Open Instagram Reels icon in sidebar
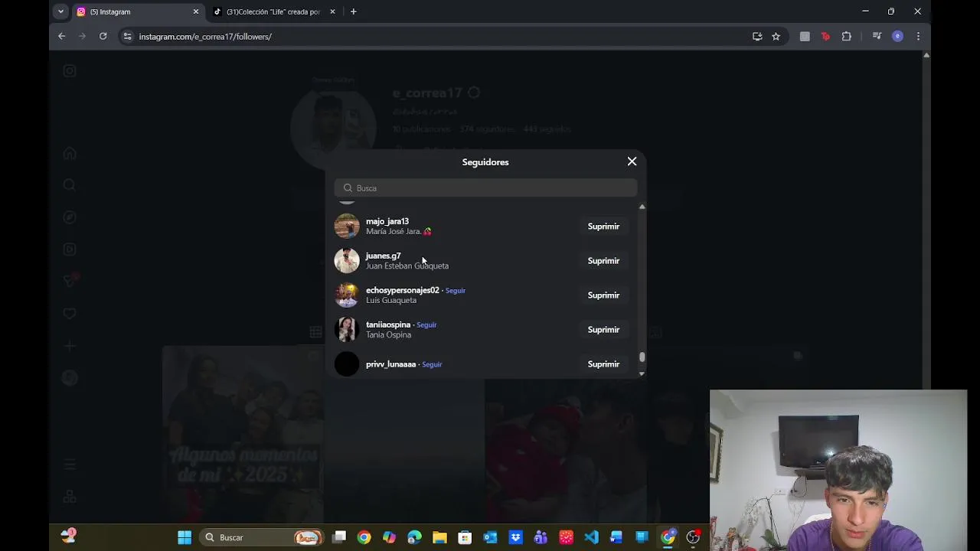This screenshot has height=551, width=980. [70, 249]
